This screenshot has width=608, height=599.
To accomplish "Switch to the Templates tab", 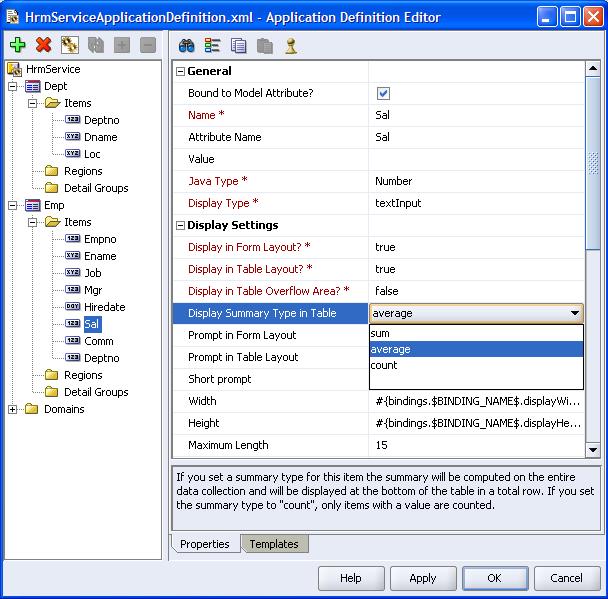I will click(x=273, y=544).
